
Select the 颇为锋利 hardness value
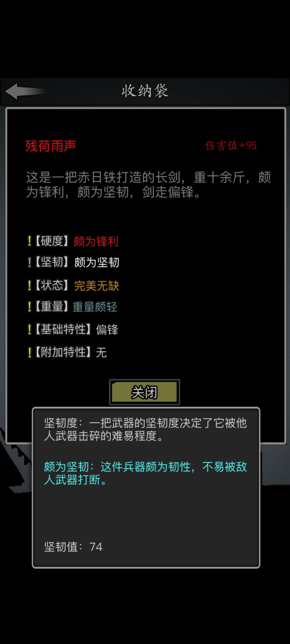(96, 241)
